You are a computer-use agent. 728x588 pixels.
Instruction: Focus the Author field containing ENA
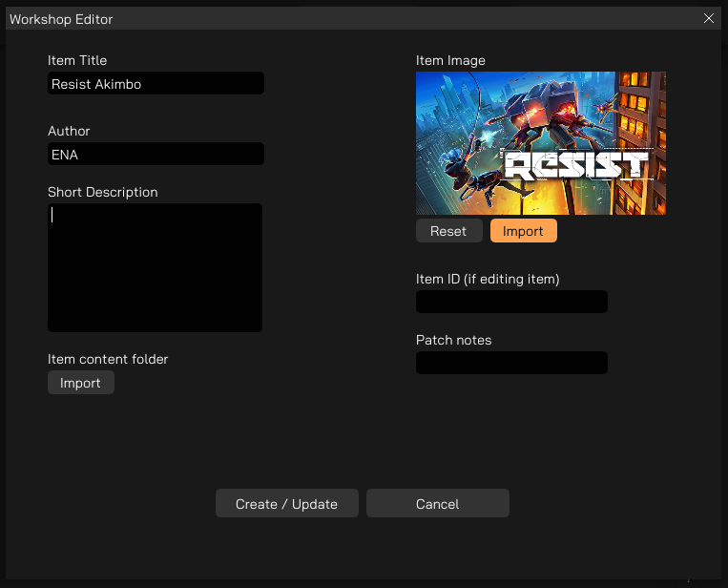point(156,154)
